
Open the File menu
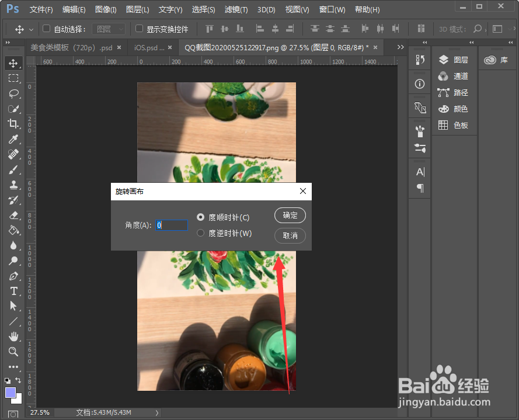coord(41,9)
